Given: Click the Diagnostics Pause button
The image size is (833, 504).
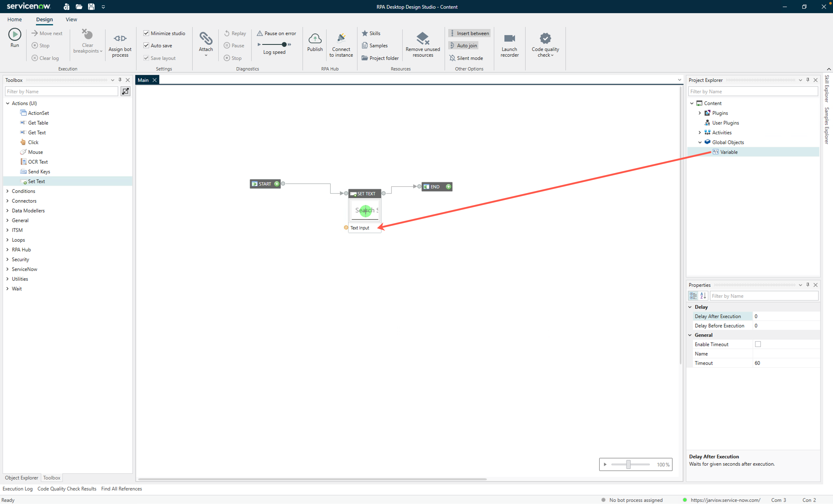Looking at the screenshot, I should pyautogui.click(x=234, y=45).
